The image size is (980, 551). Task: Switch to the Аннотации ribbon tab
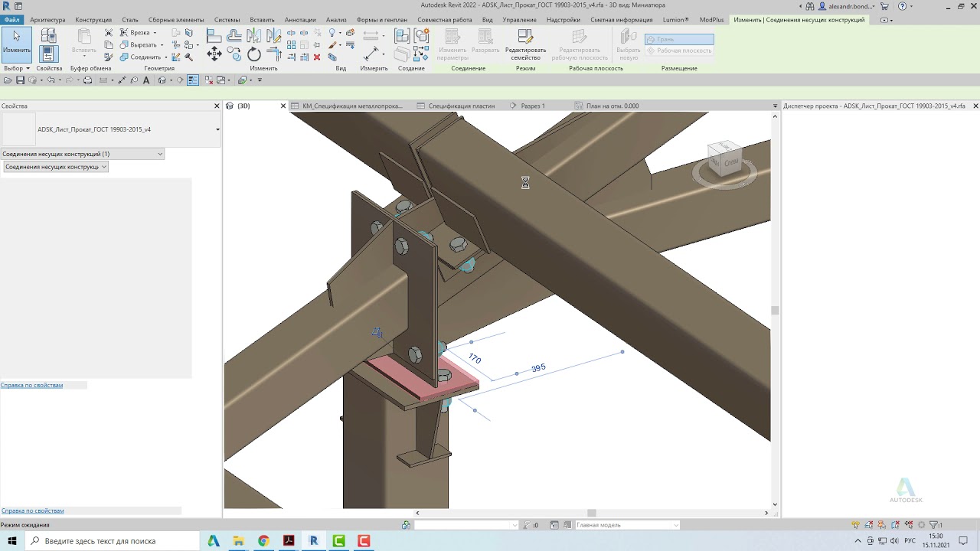click(299, 20)
